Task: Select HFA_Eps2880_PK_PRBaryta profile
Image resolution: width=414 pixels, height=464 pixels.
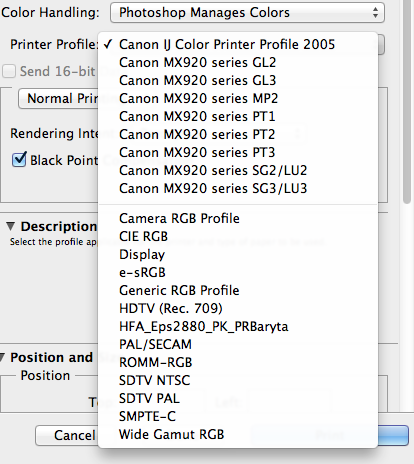Action: [238, 326]
